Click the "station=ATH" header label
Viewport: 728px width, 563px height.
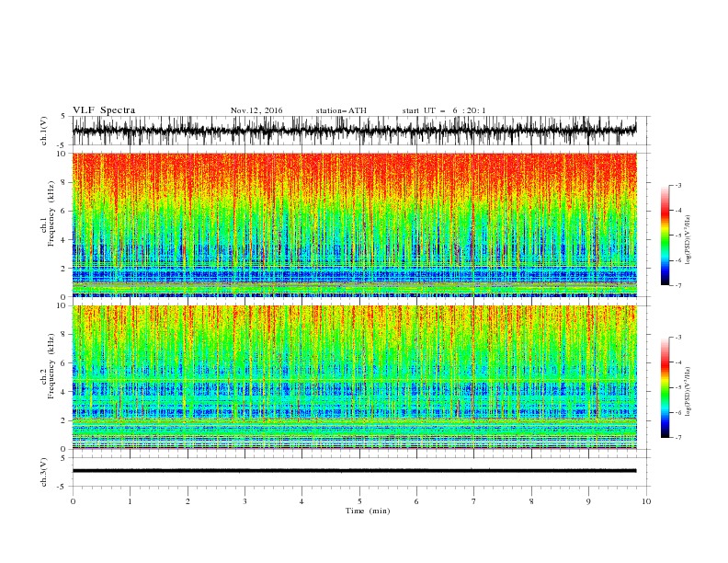coord(341,110)
